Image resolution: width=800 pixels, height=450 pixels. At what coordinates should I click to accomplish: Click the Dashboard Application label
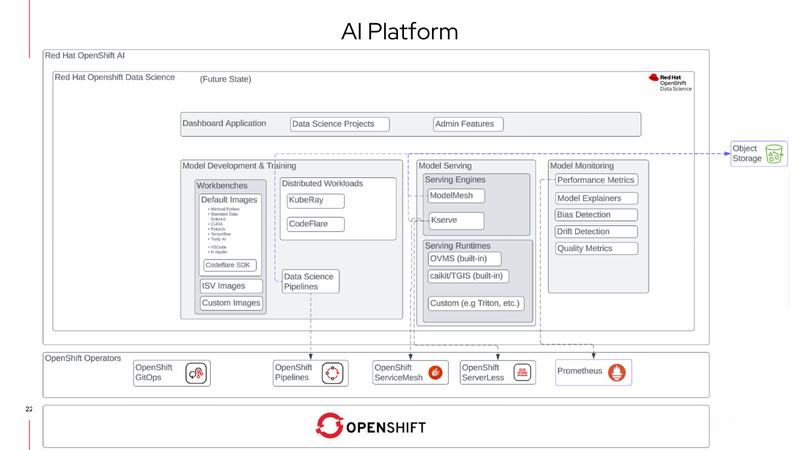(x=224, y=123)
